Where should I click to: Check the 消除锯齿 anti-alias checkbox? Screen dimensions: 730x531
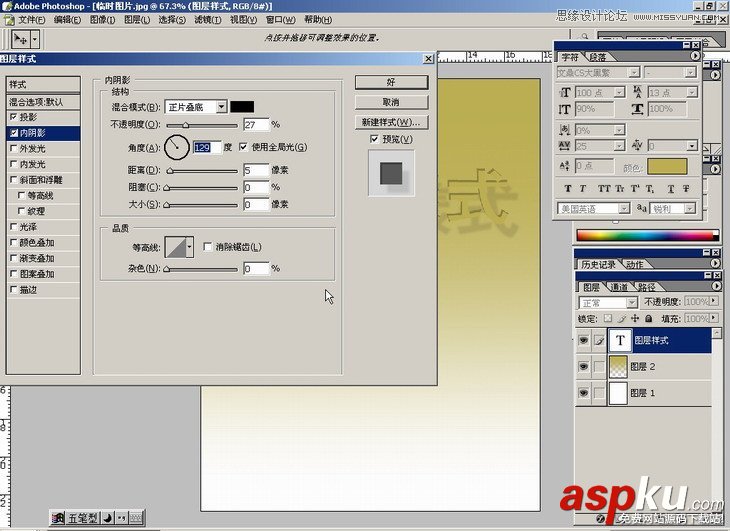click(208, 247)
